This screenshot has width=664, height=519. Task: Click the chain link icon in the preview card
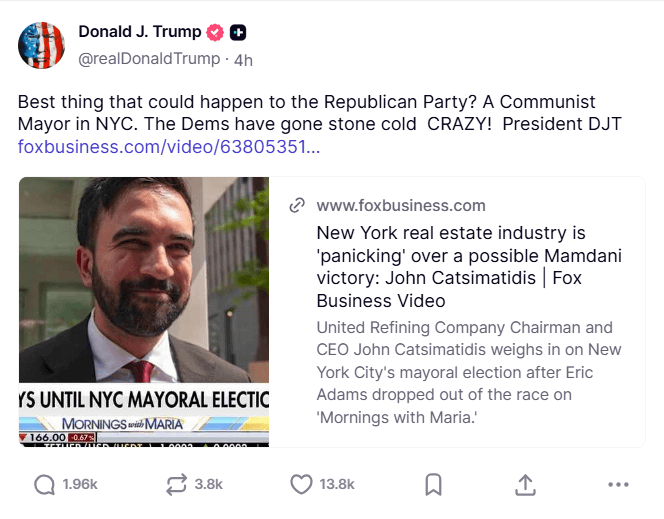point(297,206)
